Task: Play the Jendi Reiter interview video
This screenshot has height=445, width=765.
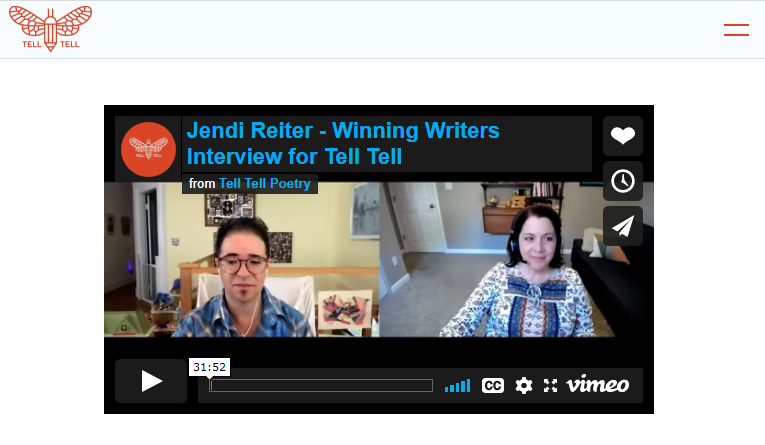Action: click(x=151, y=381)
